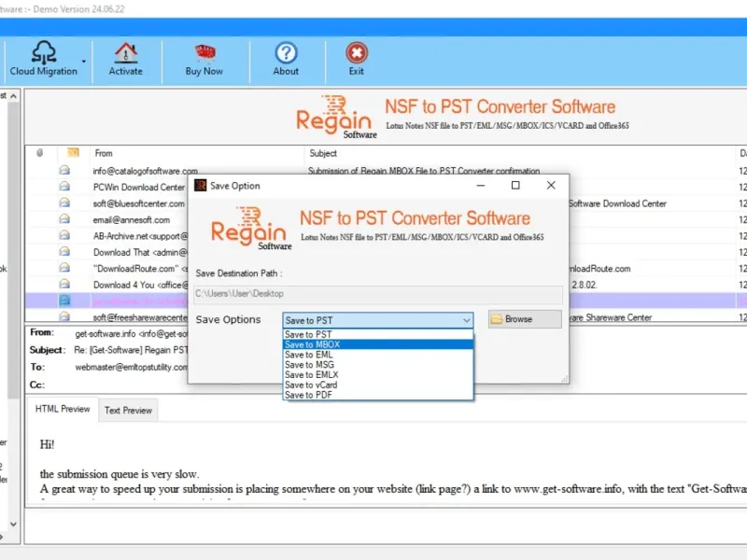Choose Save to EML option
This screenshot has width=747, height=560.
click(378, 355)
